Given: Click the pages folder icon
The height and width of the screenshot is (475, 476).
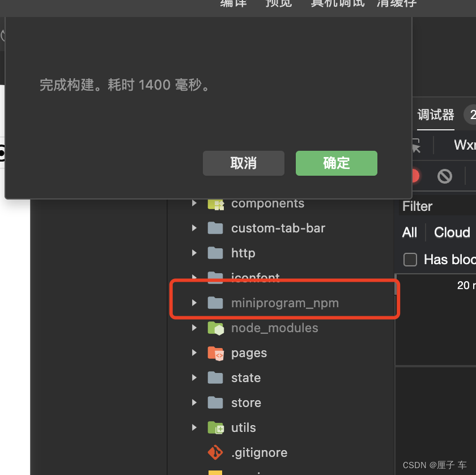Looking at the screenshot, I should coord(216,353).
